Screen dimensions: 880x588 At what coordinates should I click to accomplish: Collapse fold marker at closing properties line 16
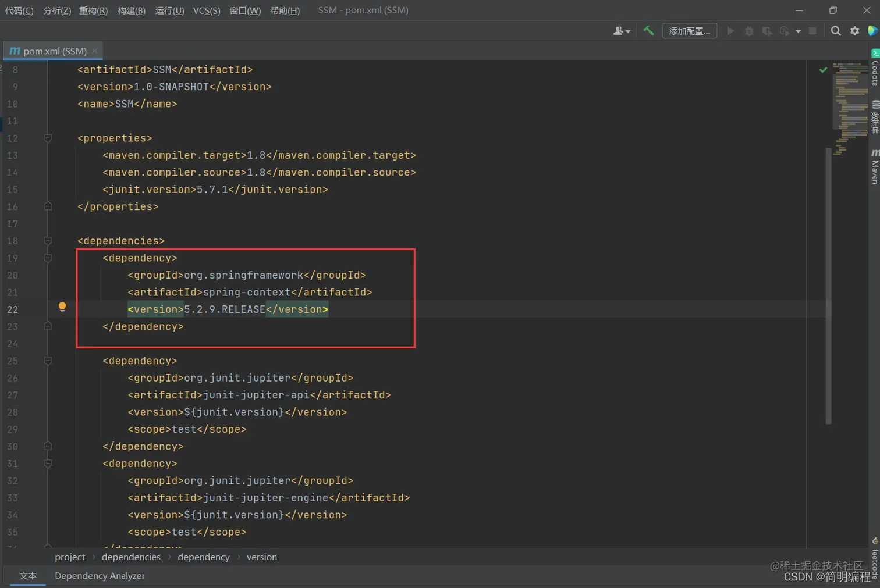pyautogui.click(x=48, y=206)
